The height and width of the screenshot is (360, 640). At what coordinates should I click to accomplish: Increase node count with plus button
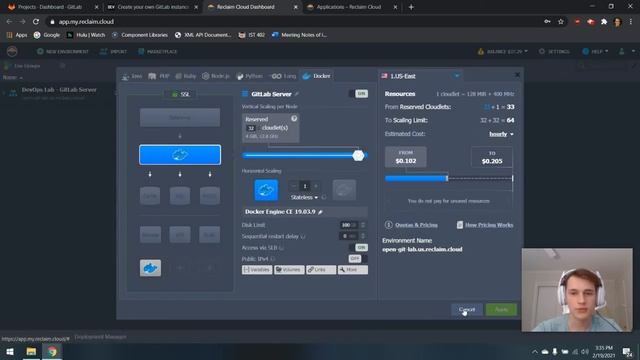tap(316, 186)
